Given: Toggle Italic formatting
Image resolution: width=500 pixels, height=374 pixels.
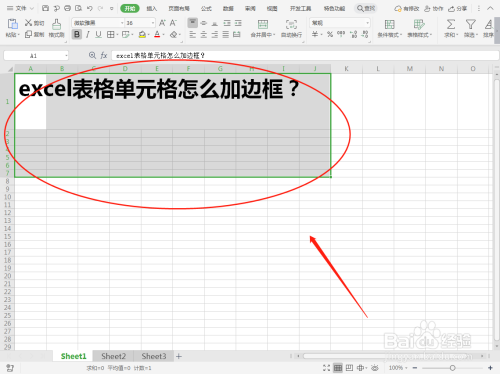Looking at the screenshot, I should (88, 34).
